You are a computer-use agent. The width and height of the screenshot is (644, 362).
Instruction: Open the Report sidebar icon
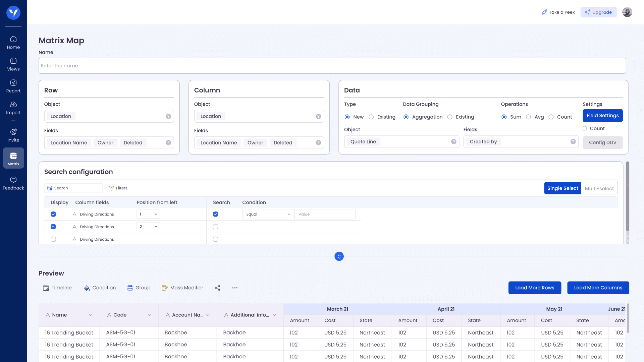[13, 86]
